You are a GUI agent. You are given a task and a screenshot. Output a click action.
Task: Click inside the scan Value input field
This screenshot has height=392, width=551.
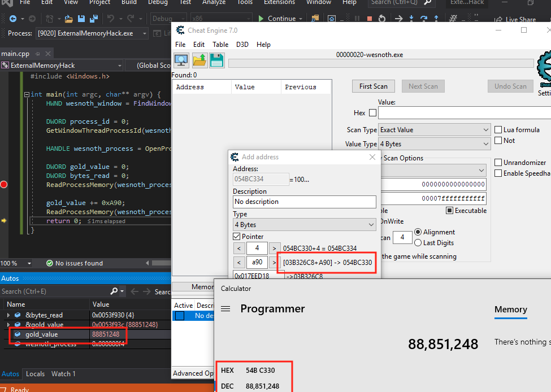pyautogui.click(x=465, y=113)
